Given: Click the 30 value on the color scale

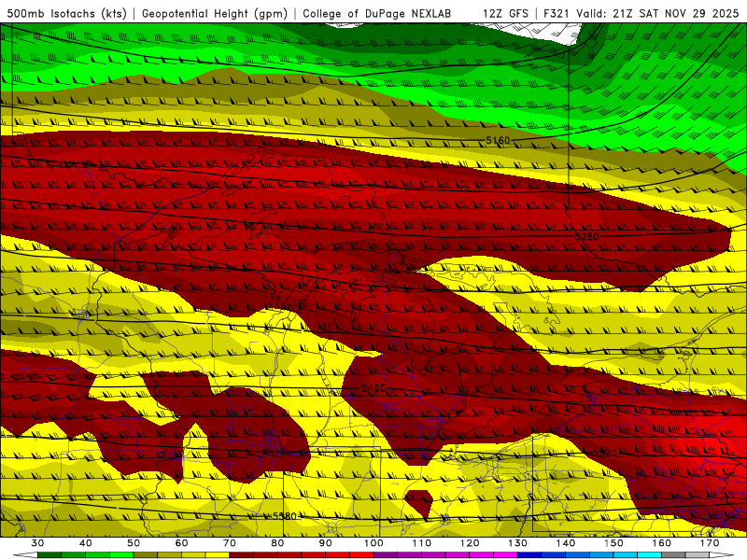Looking at the screenshot, I should pos(37,543).
